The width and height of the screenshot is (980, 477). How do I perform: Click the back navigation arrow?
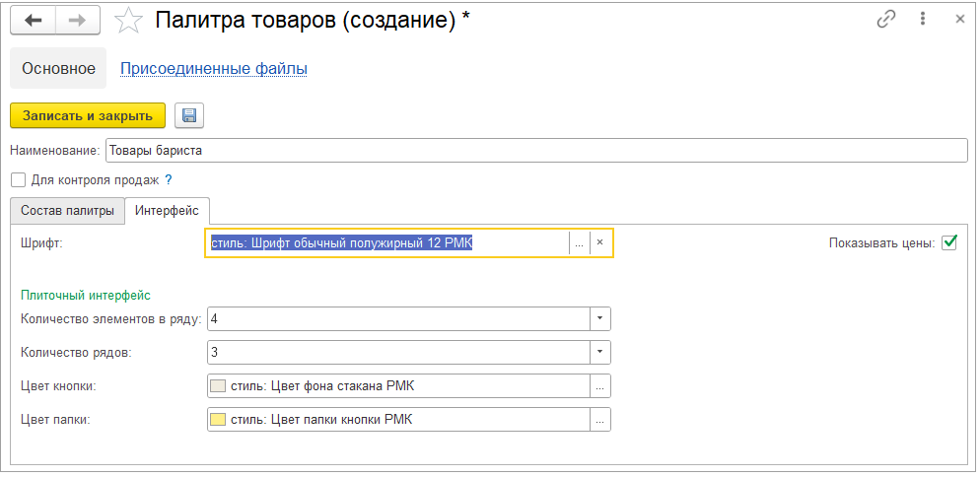click(x=33, y=21)
